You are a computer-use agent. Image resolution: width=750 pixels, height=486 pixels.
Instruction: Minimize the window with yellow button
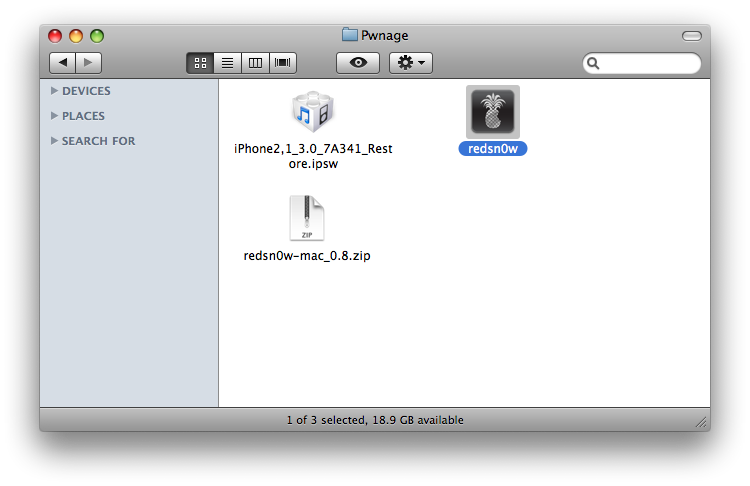76,36
